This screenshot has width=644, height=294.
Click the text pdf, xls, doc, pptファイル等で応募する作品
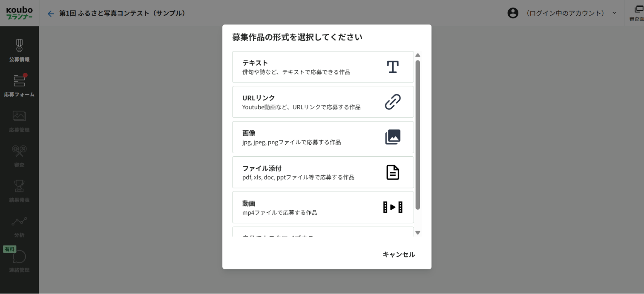298,177
